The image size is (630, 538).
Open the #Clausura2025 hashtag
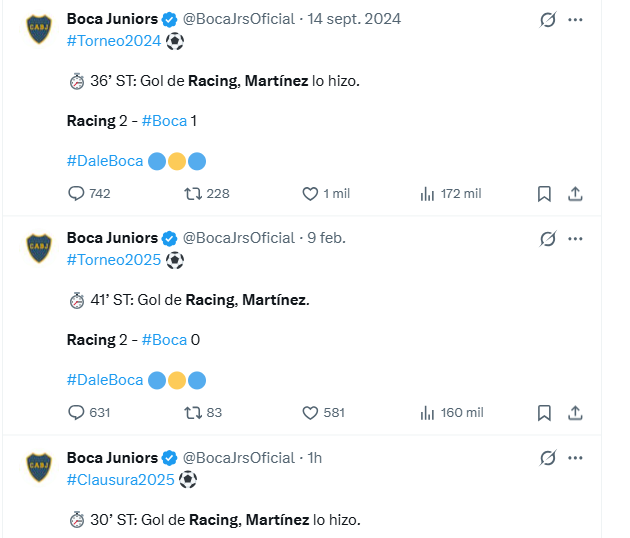pyautogui.click(x=120, y=479)
